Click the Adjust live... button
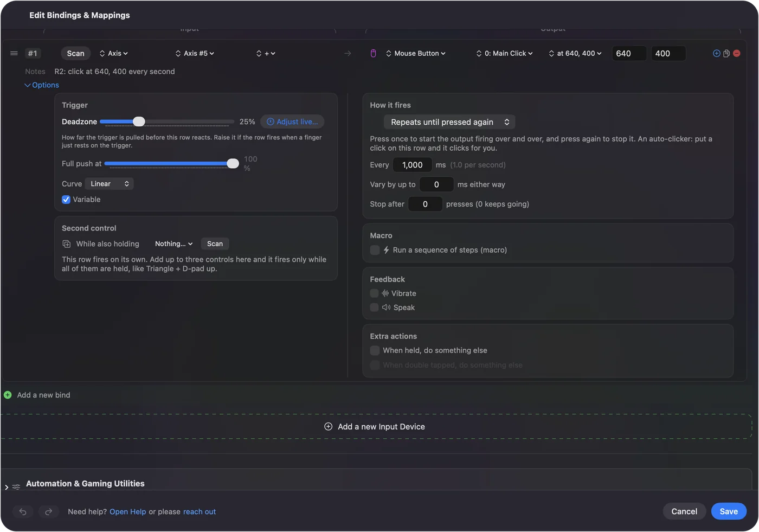The image size is (759, 532). click(x=292, y=121)
